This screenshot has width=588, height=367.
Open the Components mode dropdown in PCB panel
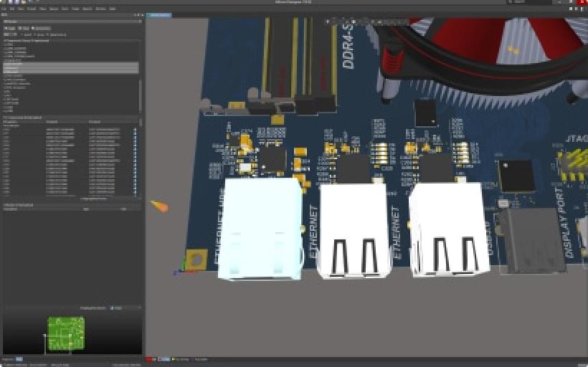click(72, 22)
